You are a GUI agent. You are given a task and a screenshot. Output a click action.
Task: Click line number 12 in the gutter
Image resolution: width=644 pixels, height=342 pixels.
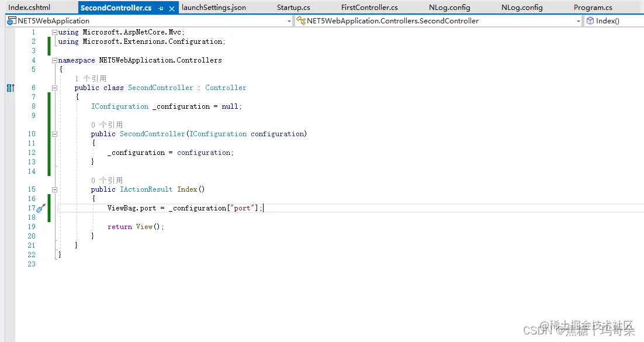coord(32,153)
